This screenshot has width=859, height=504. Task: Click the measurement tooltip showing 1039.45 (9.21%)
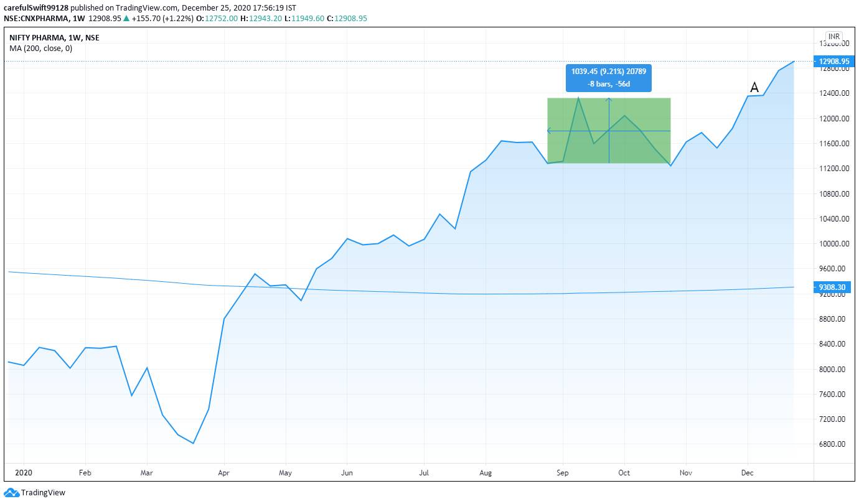pos(609,78)
